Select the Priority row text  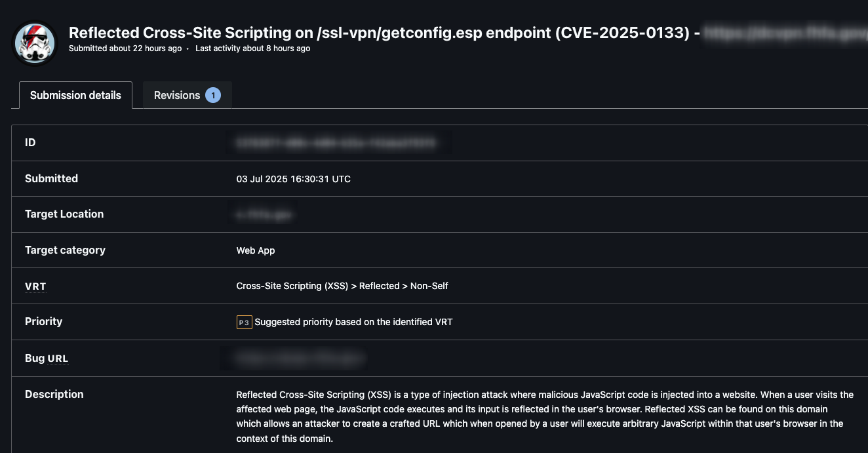(x=44, y=321)
